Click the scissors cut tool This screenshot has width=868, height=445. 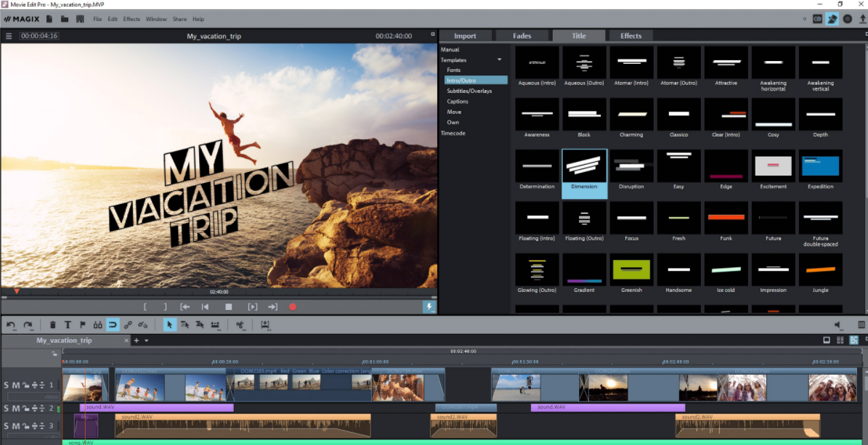(x=240, y=325)
